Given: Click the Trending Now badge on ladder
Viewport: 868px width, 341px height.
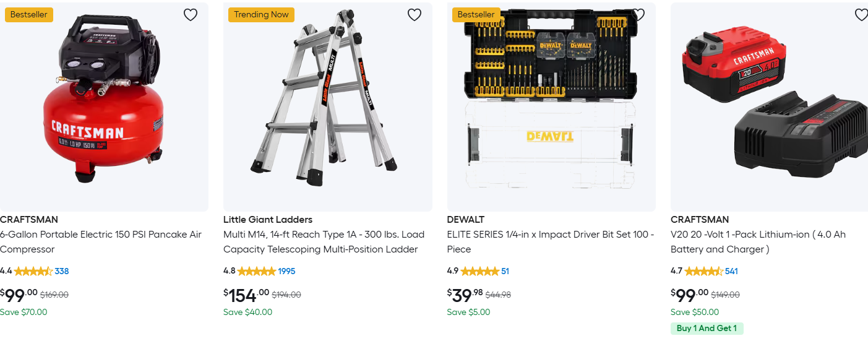Looking at the screenshot, I should click(261, 15).
